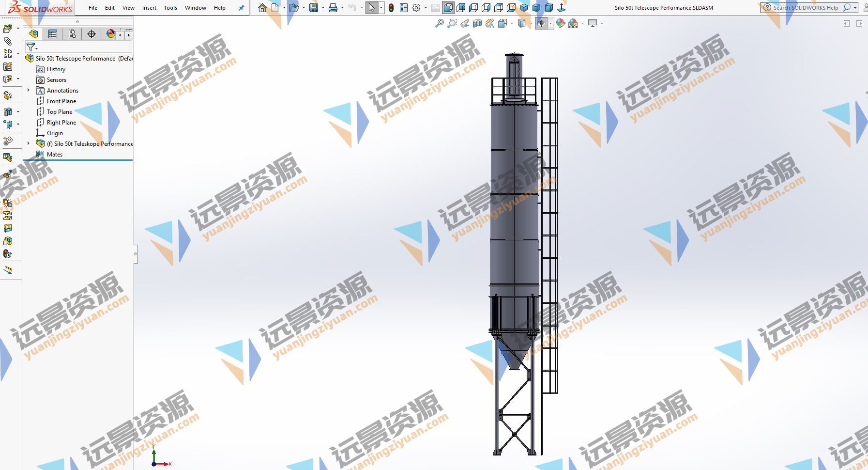
Task: Expand the (f) Silo 50t Teleskope Performance component
Action: click(29, 143)
